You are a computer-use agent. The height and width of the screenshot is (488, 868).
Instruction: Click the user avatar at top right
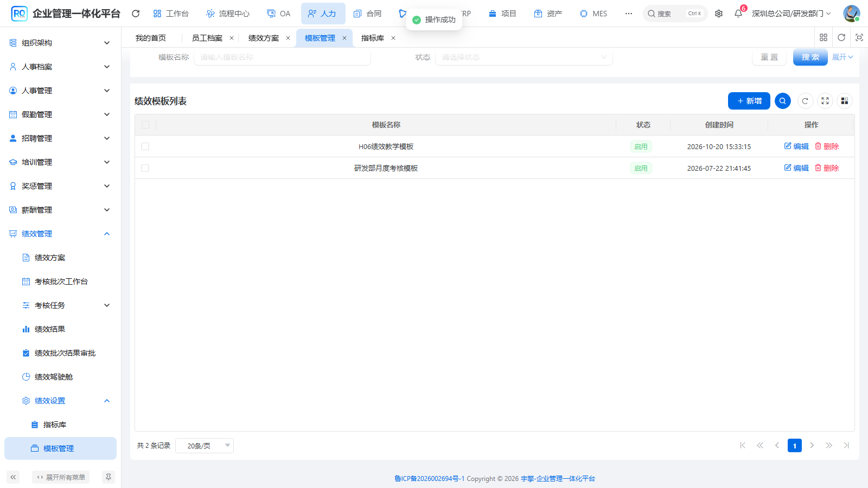pyautogui.click(x=851, y=14)
